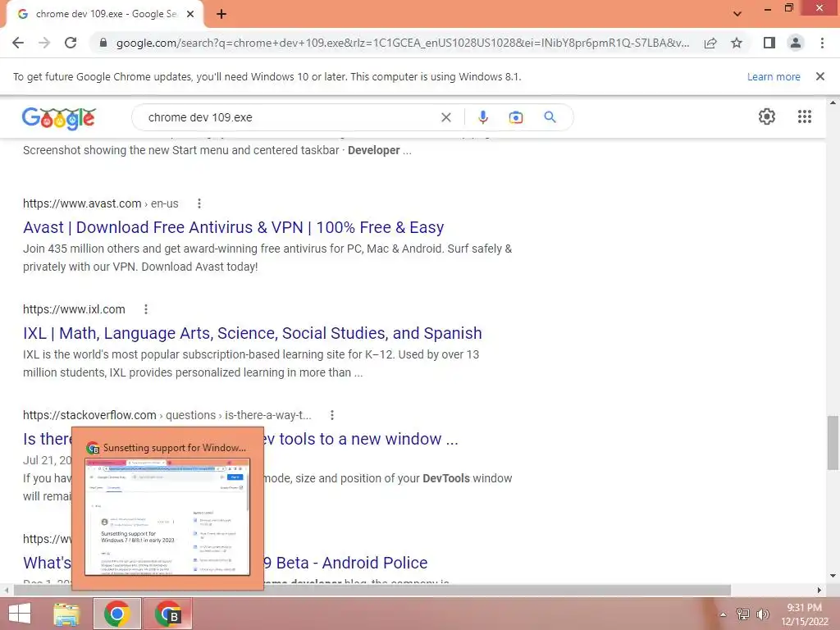Click the forward navigation arrow
Viewport: 840px width, 630px height.
click(44, 43)
